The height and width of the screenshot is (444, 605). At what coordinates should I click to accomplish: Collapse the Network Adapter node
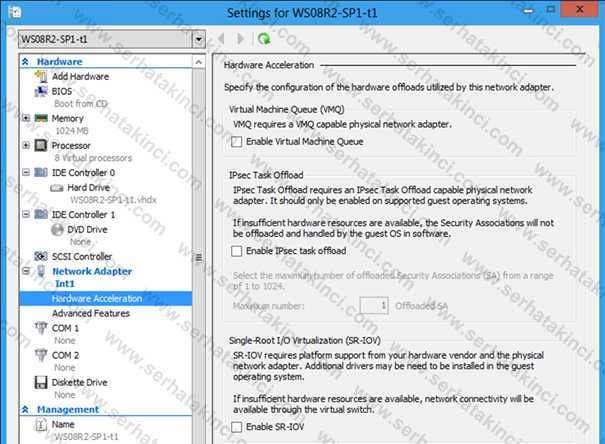[x=26, y=271]
